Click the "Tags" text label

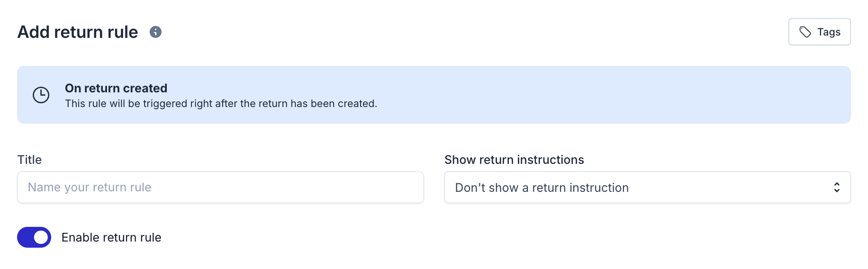coord(829,32)
